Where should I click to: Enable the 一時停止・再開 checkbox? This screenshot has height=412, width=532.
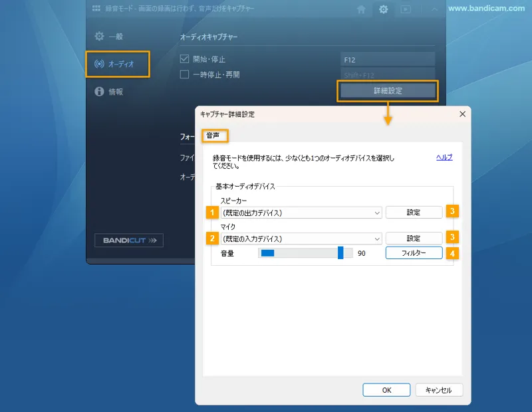(184, 74)
